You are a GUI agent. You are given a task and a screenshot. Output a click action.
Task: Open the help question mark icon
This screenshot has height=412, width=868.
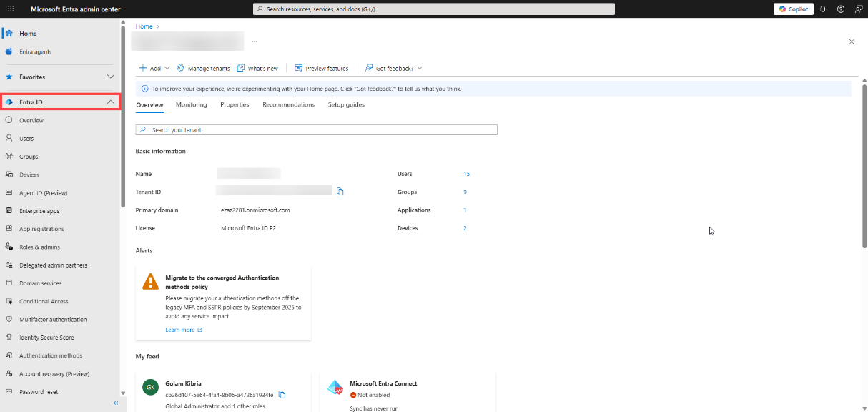click(840, 9)
